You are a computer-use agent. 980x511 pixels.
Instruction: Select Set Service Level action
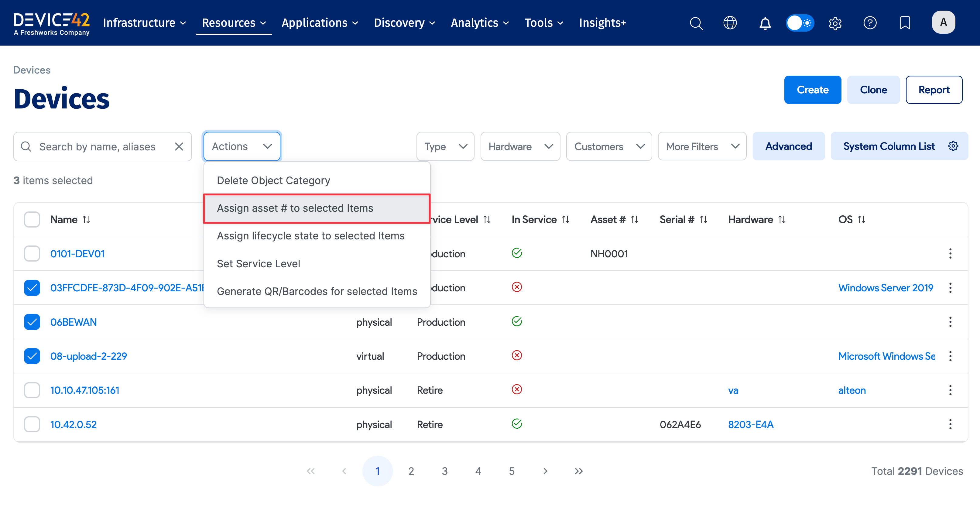(x=258, y=264)
